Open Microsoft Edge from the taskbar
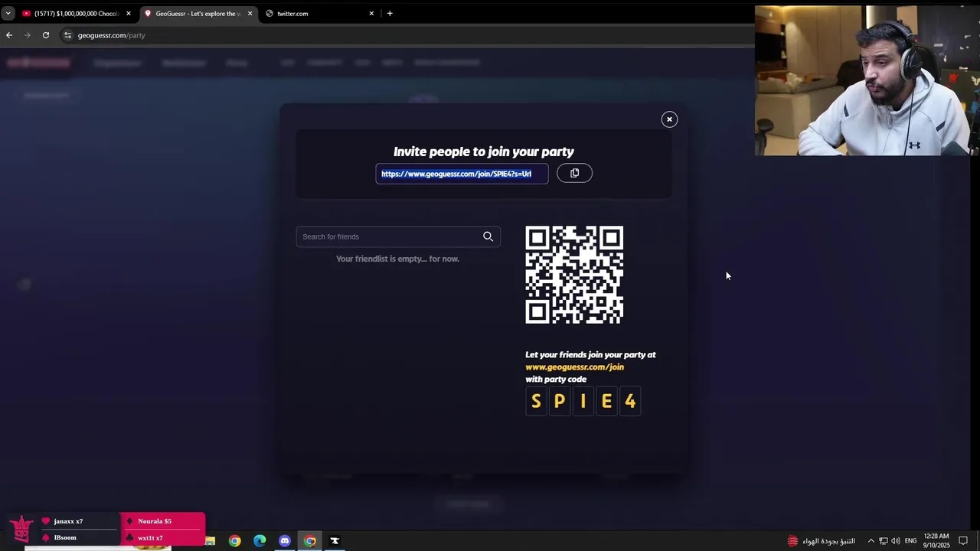 (x=260, y=541)
